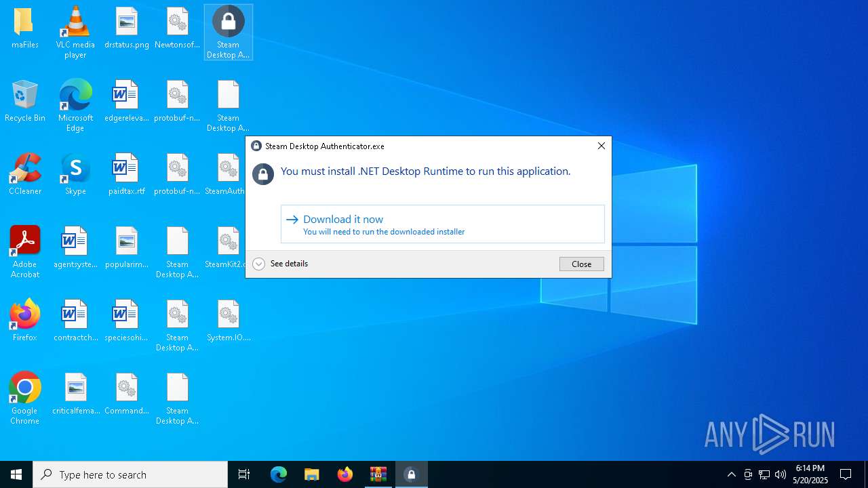This screenshot has height=488, width=868.
Task: Select the Steam Desktop A... lock icon file
Action: [x=229, y=32]
